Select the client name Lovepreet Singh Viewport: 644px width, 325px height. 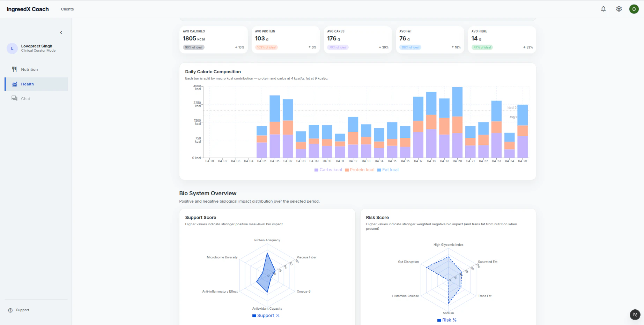click(37, 46)
